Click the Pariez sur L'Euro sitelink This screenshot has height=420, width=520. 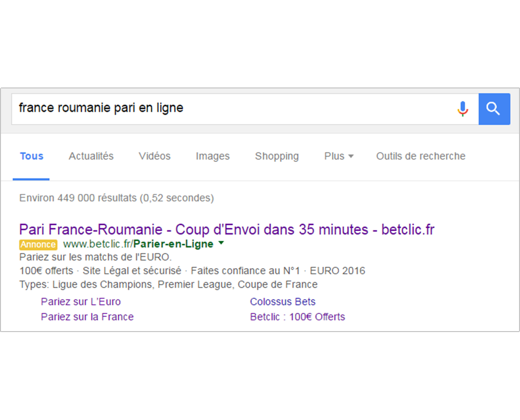80,302
